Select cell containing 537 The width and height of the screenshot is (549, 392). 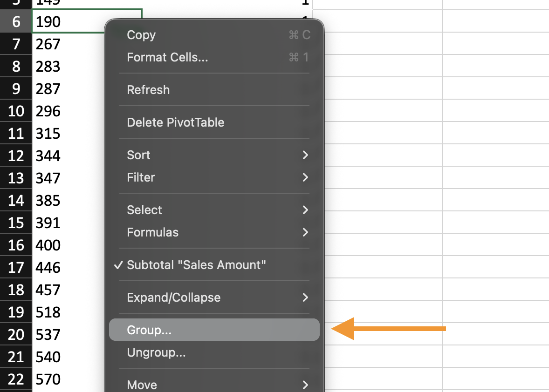65,335
